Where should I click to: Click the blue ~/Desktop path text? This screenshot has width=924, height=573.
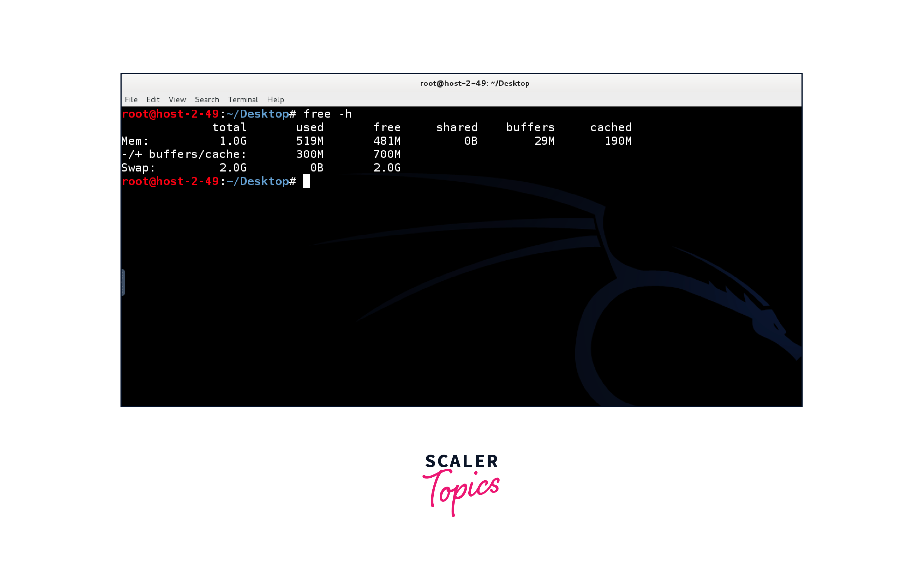pos(258,182)
